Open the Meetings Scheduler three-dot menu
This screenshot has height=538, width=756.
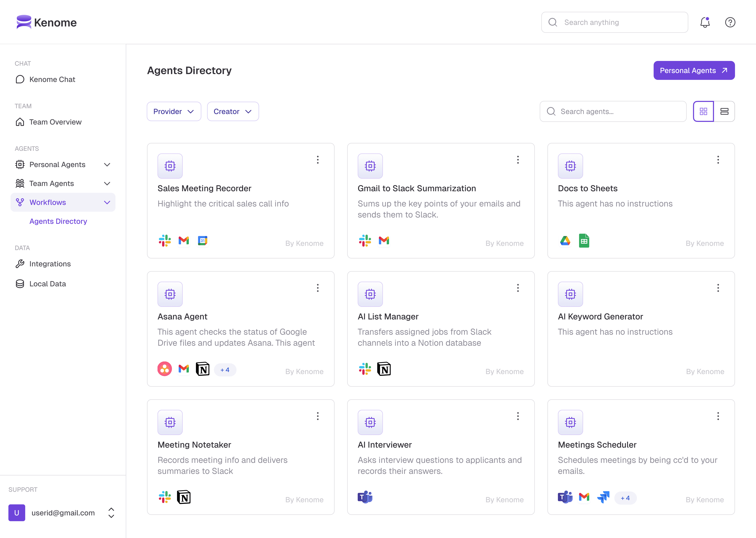pyautogui.click(x=718, y=416)
